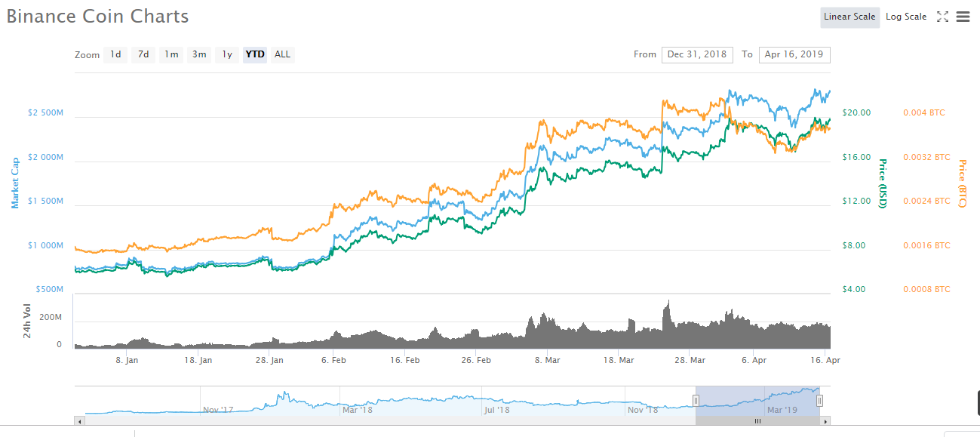This screenshot has height=437, width=980.
Task: Set zoom range to 1d
Action: coord(115,54)
